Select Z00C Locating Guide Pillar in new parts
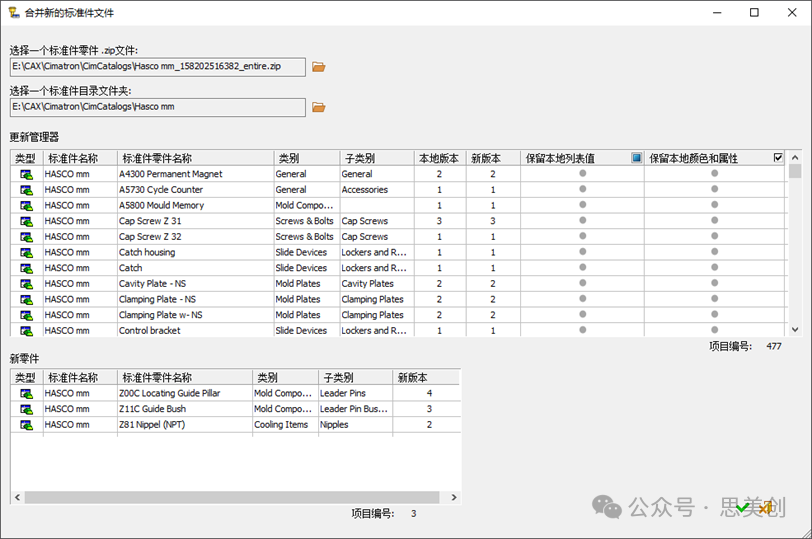Viewport: 812px width, 539px height. coord(185,393)
